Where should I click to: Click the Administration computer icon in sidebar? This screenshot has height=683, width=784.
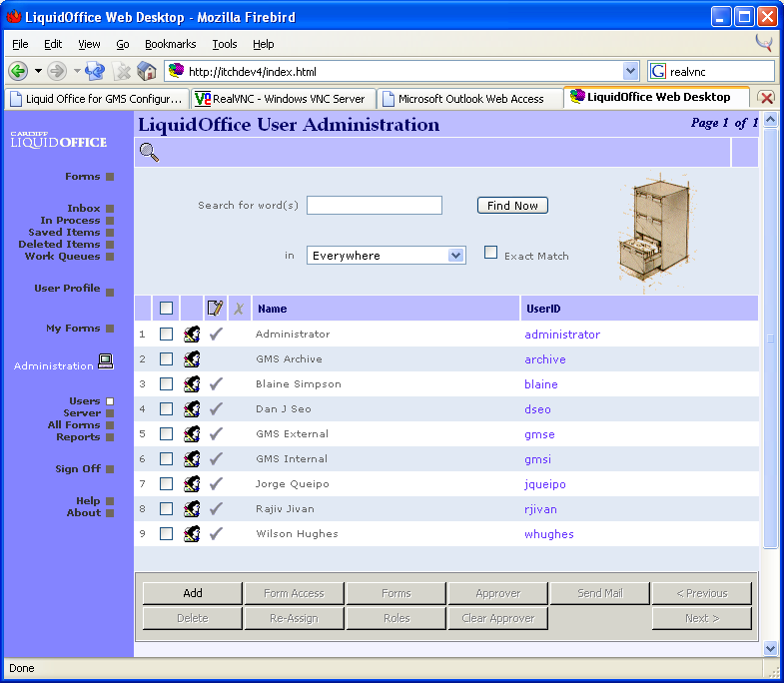106,362
